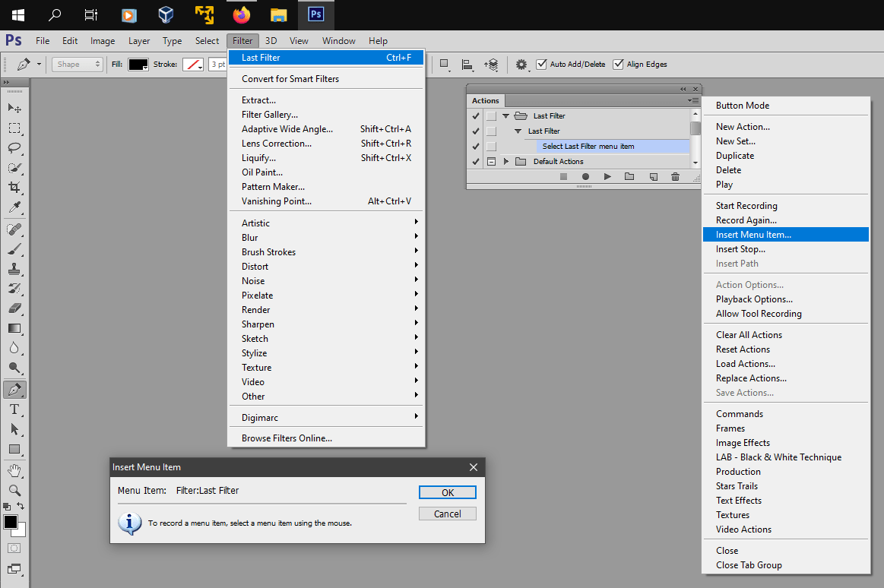Image resolution: width=884 pixels, height=588 pixels.
Task: Cancel the Insert Menu Item dialog
Action: point(448,514)
